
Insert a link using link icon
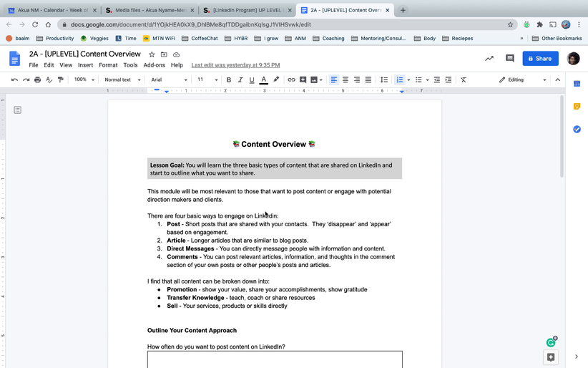click(291, 79)
